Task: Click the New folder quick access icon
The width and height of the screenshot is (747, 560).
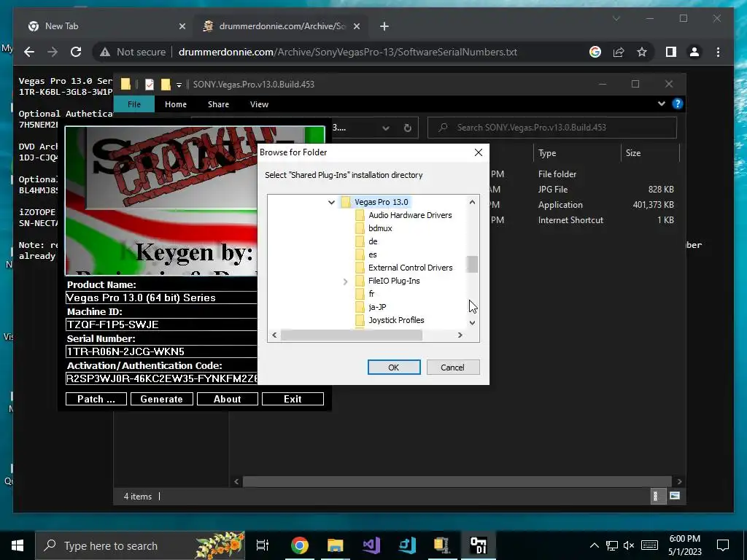Action: pyautogui.click(x=166, y=85)
